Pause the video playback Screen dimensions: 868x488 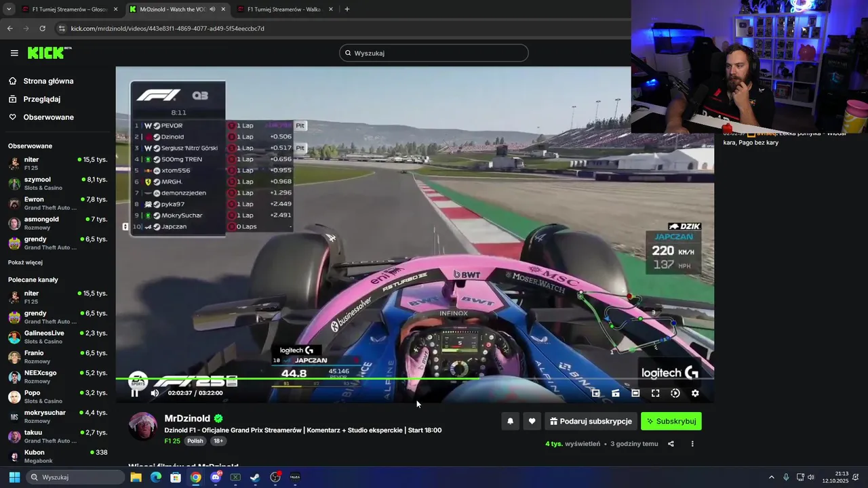pyautogui.click(x=134, y=393)
